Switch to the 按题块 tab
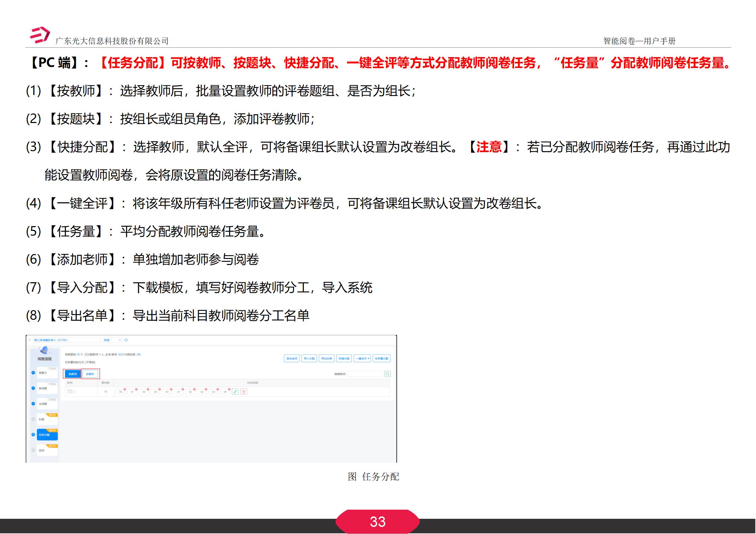Image resolution: width=756 pixels, height=534 pixels. coord(90,374)
